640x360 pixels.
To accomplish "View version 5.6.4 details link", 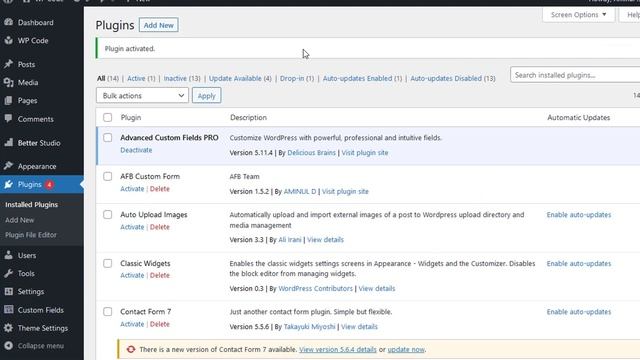I will point(338,349).
